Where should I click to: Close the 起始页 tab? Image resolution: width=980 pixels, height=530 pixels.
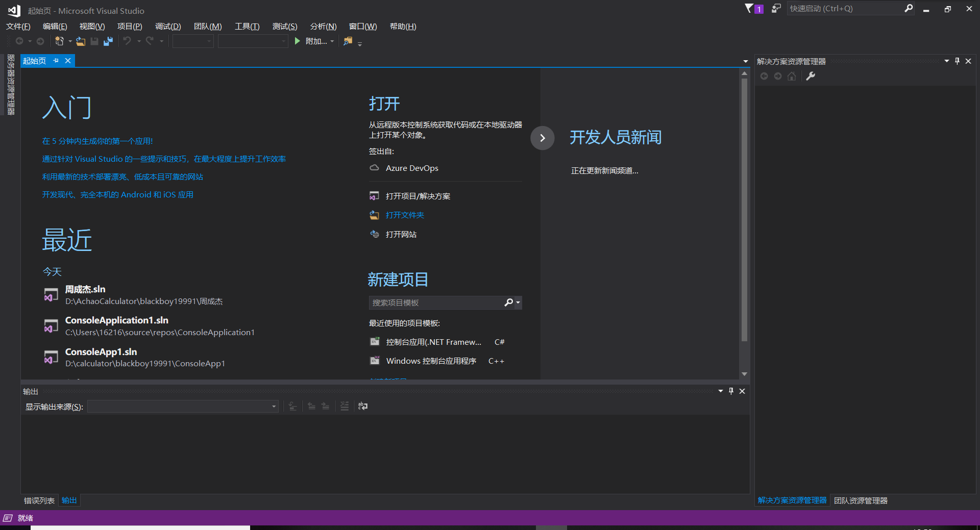[67, 61]
